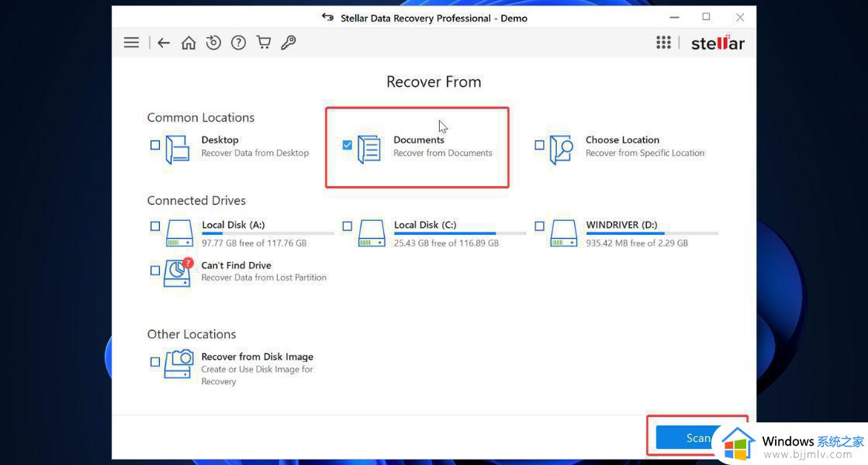The height and width of the screenshot is (465, 868).
Task: Click the 'Documents' label
Action: pyautogui.click(x=419, y=139)
